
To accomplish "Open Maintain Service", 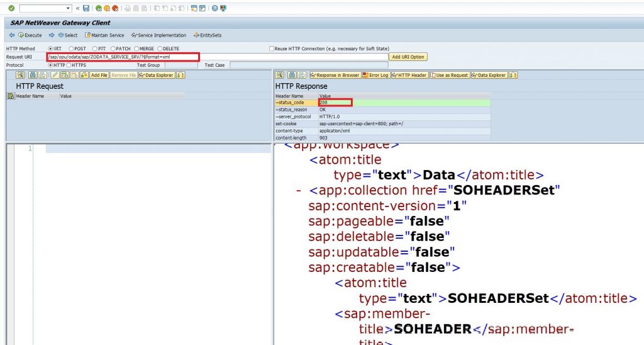I will coord(104,35).
